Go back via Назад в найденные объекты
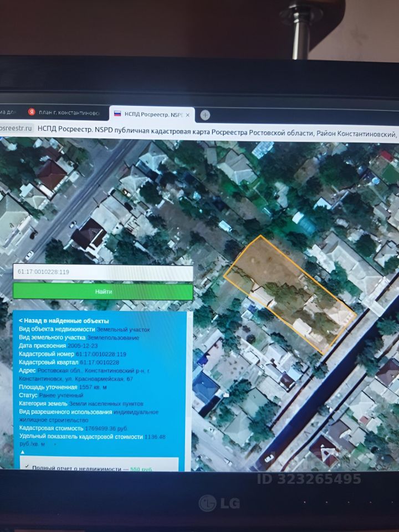The height and width of the screenshot is (532, 399). [x=64, y=321]
